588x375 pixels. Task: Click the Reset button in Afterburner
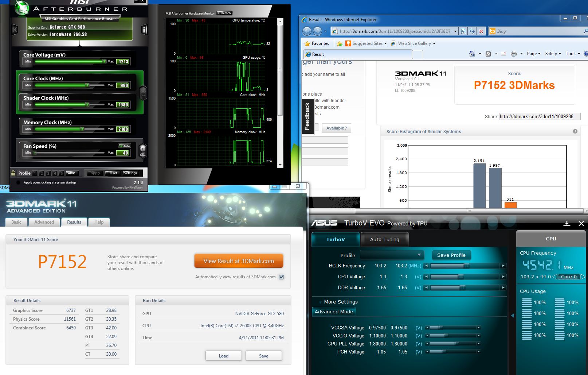click(x=113, y=173)
